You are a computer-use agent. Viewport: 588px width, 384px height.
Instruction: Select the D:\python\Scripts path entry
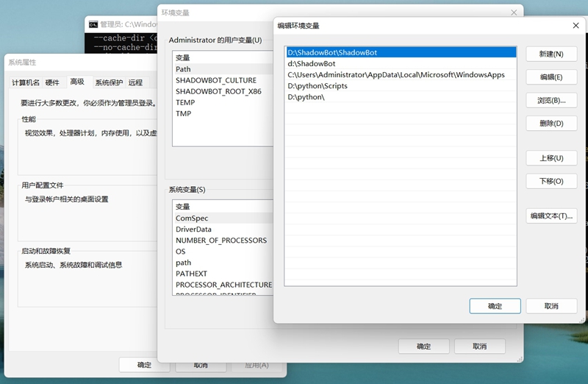point(401,85)
